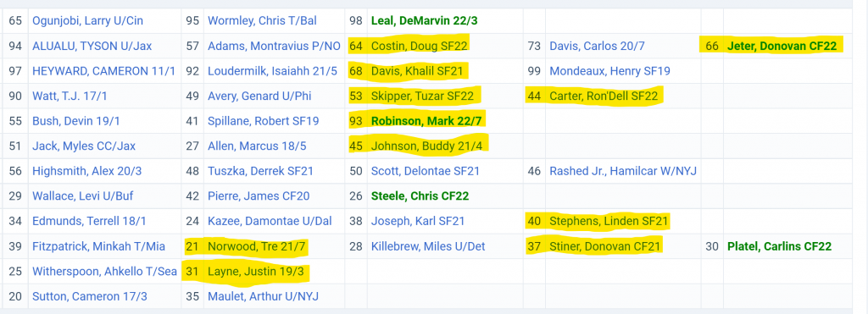868x314 pixels.
Task: Click Rashed Jr., Hamilcar W/NYJ
Action: coord(623,171)
